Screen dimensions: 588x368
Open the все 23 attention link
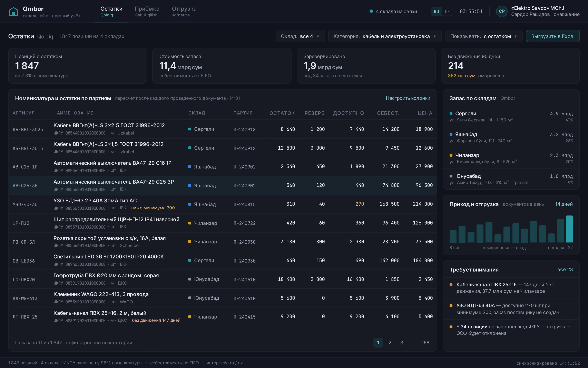tap(565, 269)
